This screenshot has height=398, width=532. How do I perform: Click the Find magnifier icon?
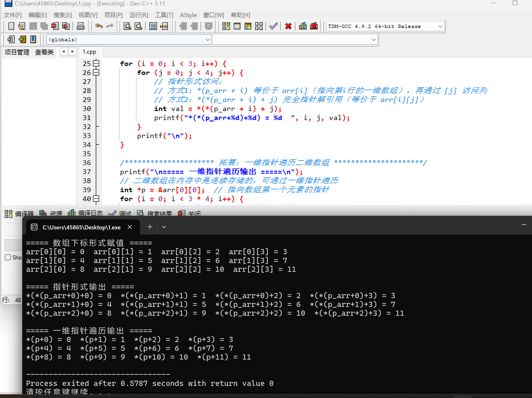(127, 26)
